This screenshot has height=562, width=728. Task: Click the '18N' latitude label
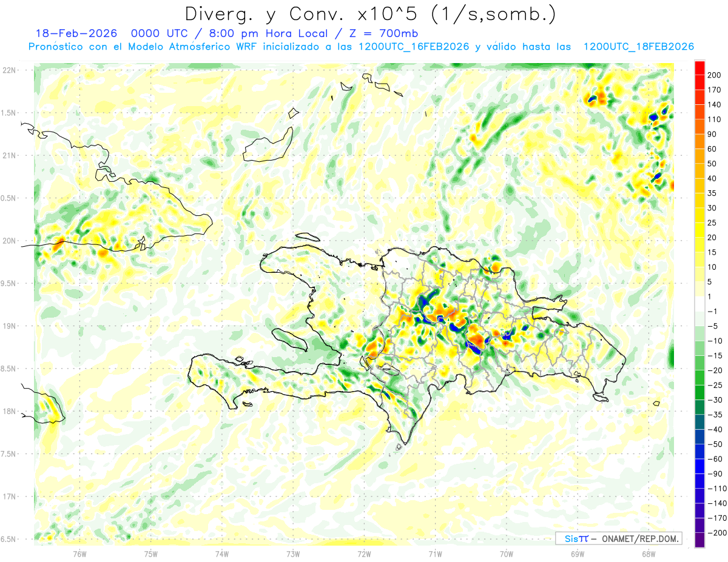[x=9, y=411]
